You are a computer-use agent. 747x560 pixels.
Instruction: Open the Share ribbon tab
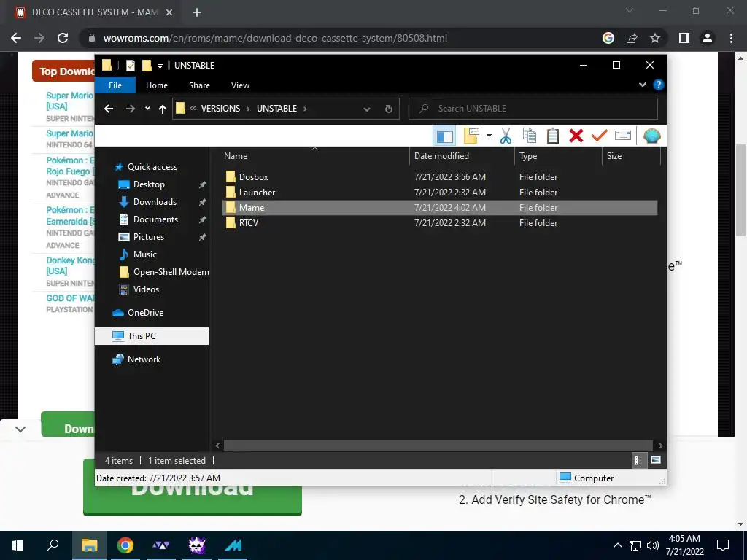[x=199, y=85]
